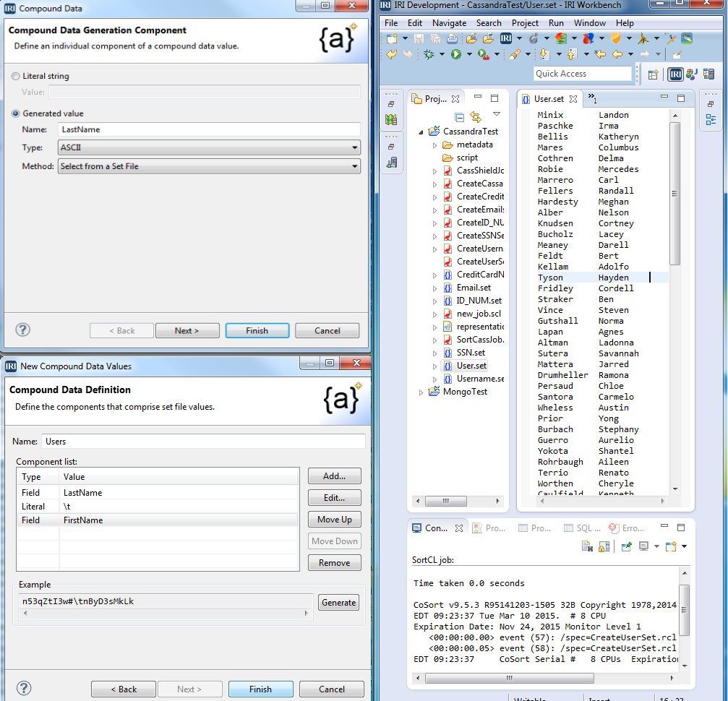Screen dimensions: 728x701
Task: Click the green Run play icon
Action: coord(456,55)
